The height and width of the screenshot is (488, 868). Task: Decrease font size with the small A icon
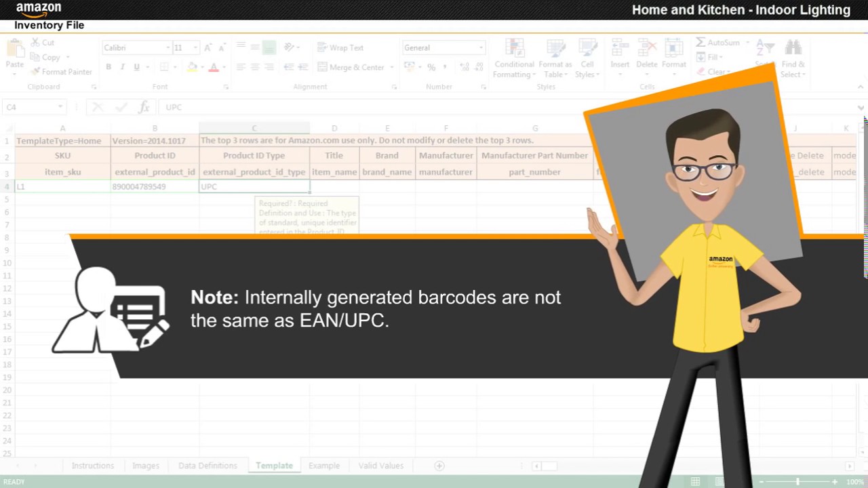(x=222, y=47)
